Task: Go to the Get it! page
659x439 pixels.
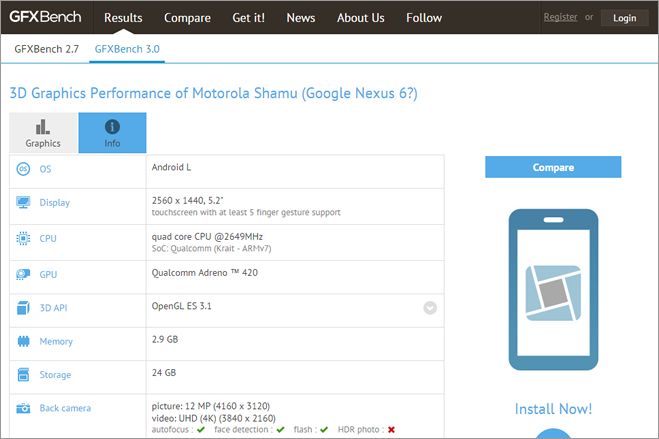Action: click(248, 18)
